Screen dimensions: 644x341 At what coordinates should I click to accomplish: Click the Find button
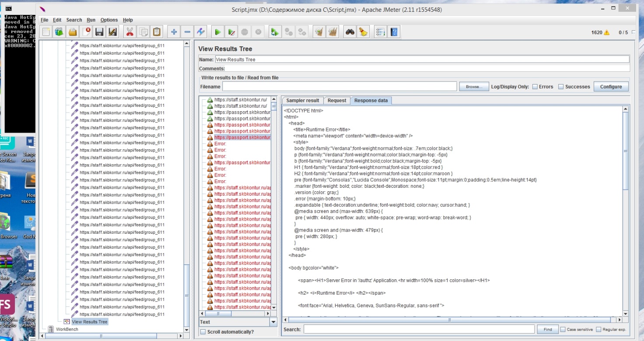pos(548,329)
